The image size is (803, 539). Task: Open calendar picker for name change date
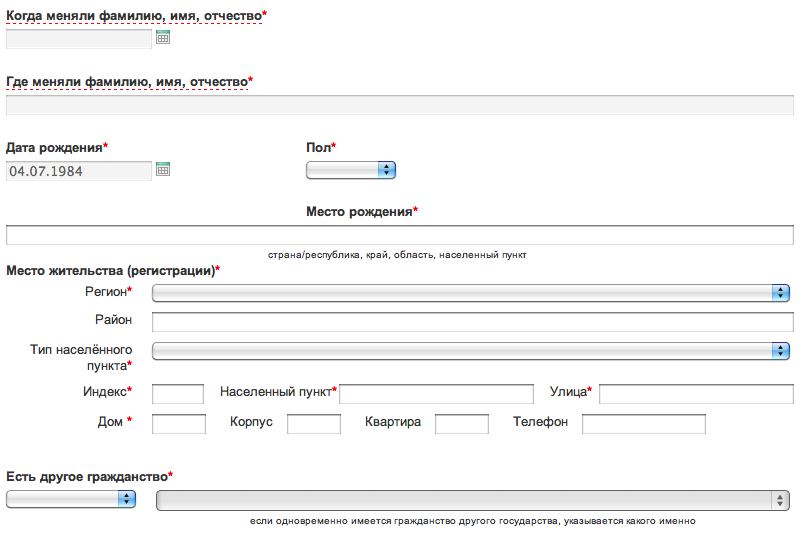coord(163,37)
